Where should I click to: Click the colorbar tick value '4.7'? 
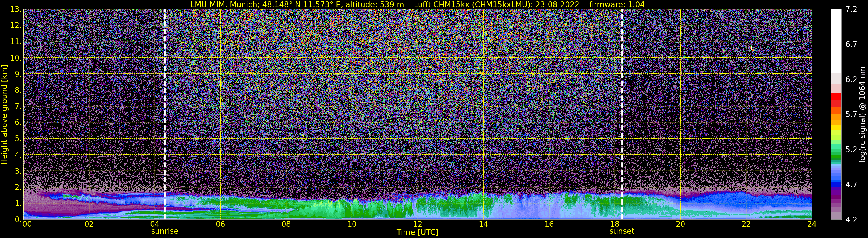tap(851, 184)
